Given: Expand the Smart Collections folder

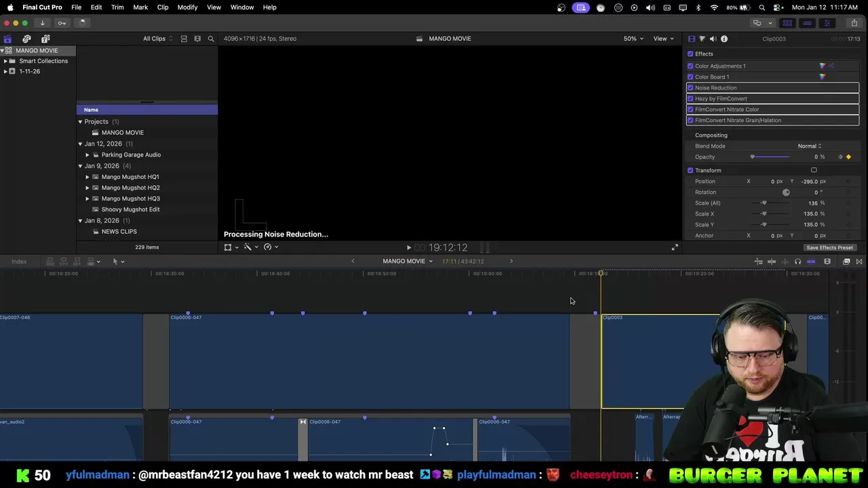Looking at the screenshot, I should (5, 61).
